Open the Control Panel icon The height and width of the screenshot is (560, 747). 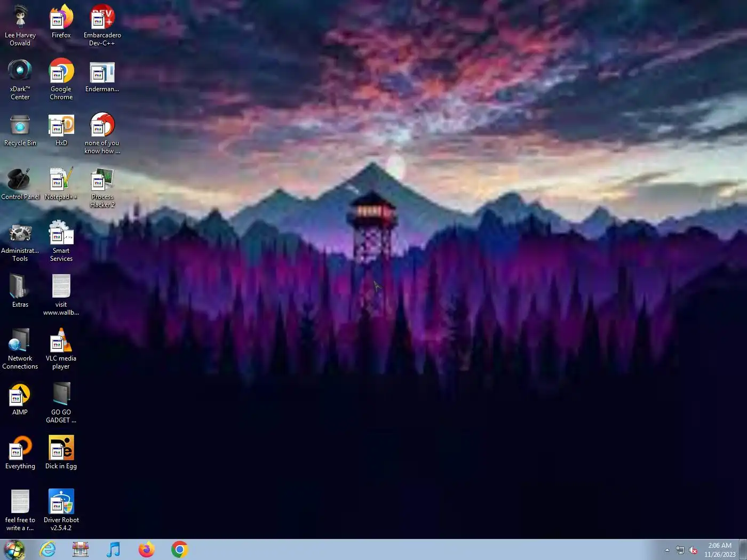tap(20, 183)
